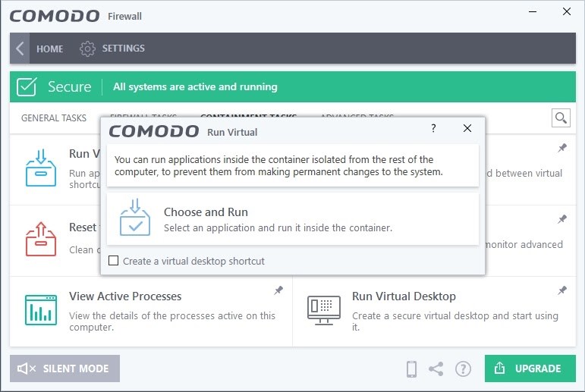
Task: Open the HOME view
Action: (x=49, y=49)
